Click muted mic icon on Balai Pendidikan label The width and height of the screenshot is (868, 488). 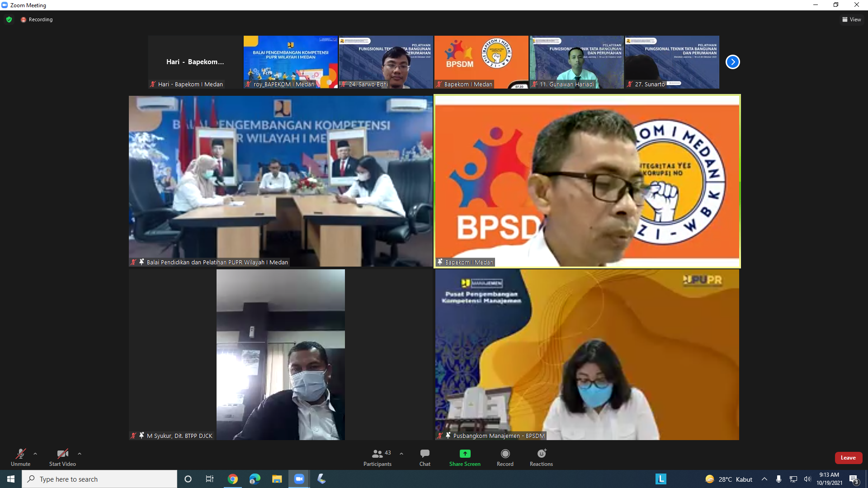click(133, 262)
